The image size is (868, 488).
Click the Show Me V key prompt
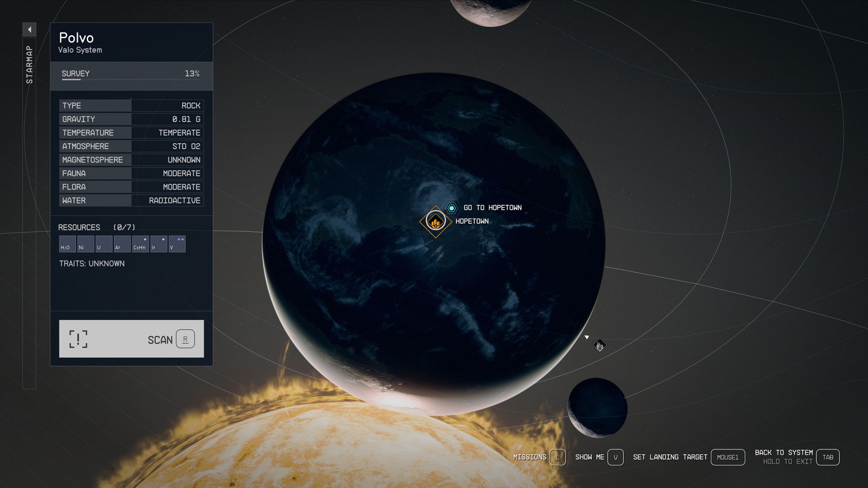click(615, 457)
